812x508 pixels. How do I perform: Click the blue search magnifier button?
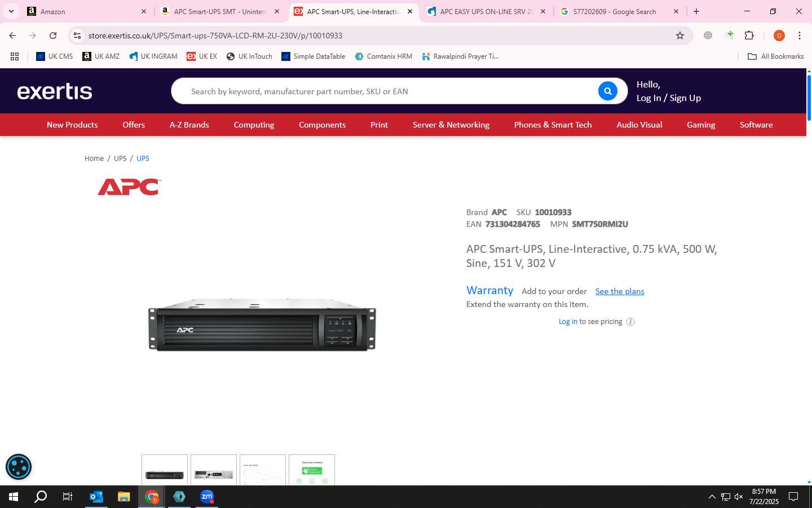click(607, 91)
